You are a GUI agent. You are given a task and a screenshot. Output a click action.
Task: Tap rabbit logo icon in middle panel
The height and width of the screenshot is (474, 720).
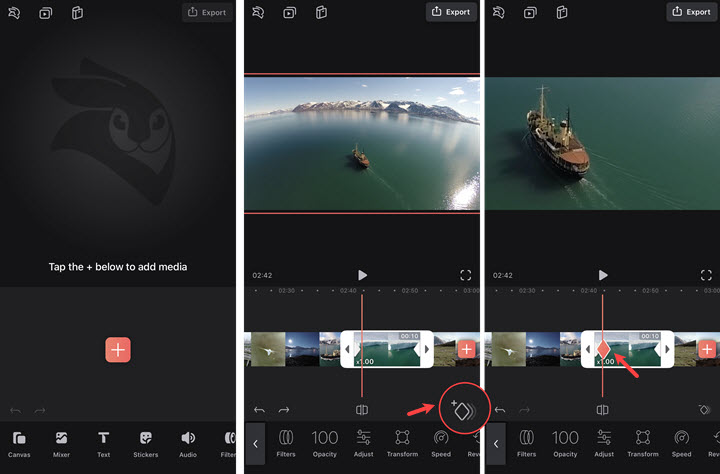(x=258, y=12)
